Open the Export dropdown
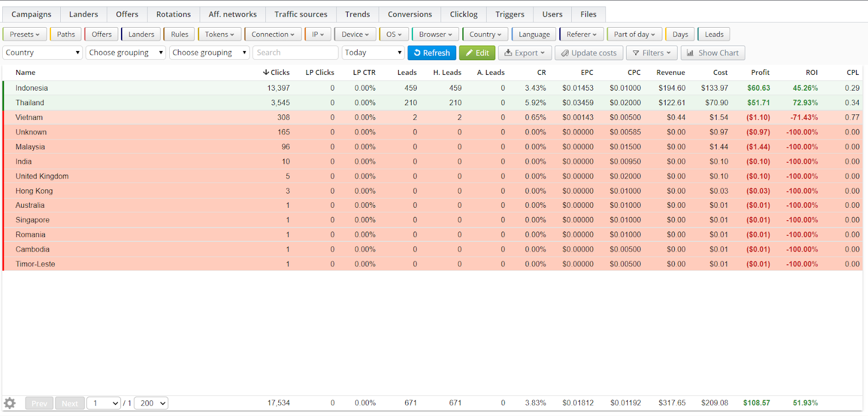 (525, 53)
